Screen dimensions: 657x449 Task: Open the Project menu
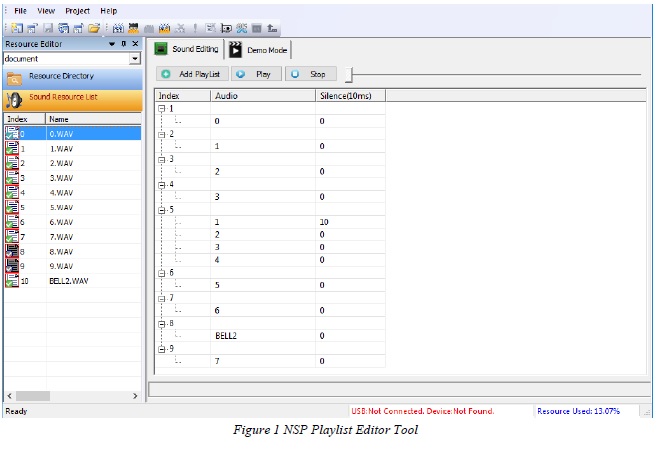[77, 10]
